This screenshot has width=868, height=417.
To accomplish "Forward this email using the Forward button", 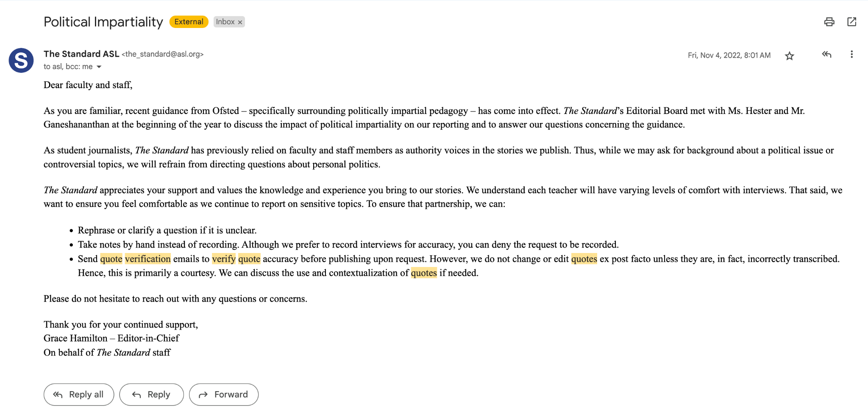I will [x=223, y=395].
